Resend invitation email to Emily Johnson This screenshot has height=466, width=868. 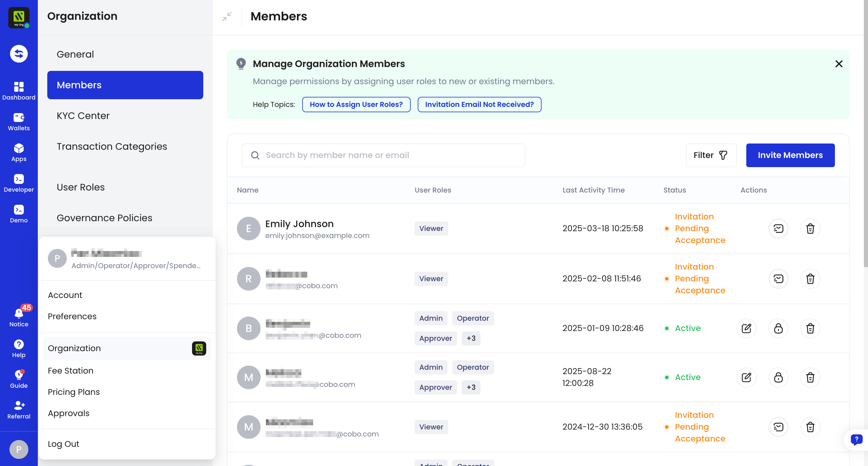pyautogui.click(x=778, y=228)
